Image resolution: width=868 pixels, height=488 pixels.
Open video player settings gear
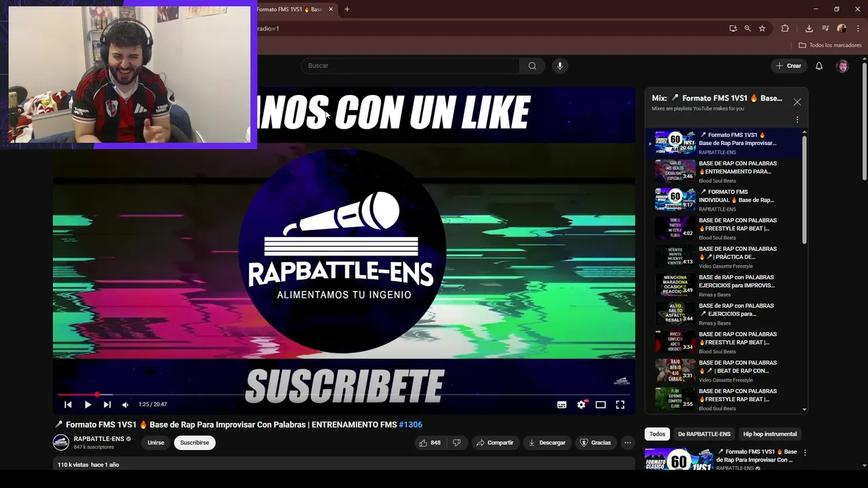[581, 405]
